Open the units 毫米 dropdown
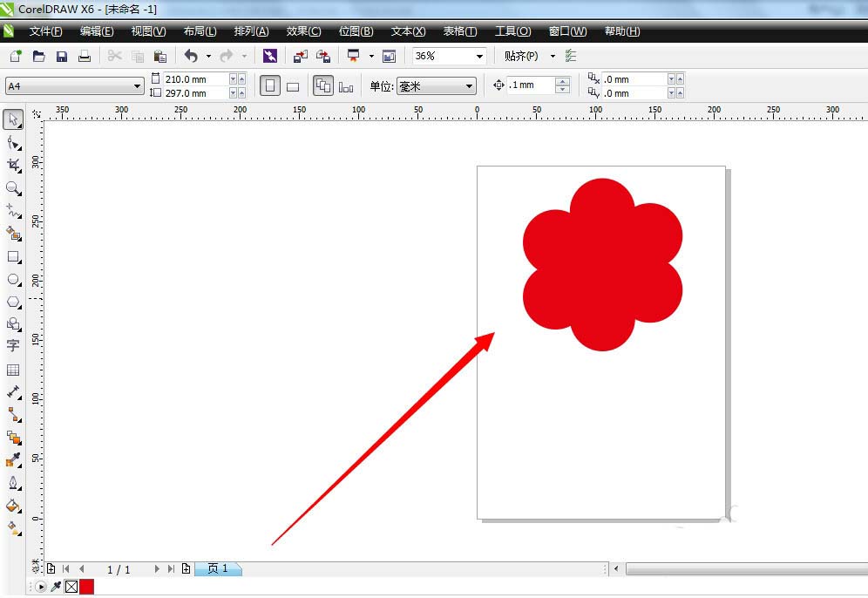 tap(470, 86)
